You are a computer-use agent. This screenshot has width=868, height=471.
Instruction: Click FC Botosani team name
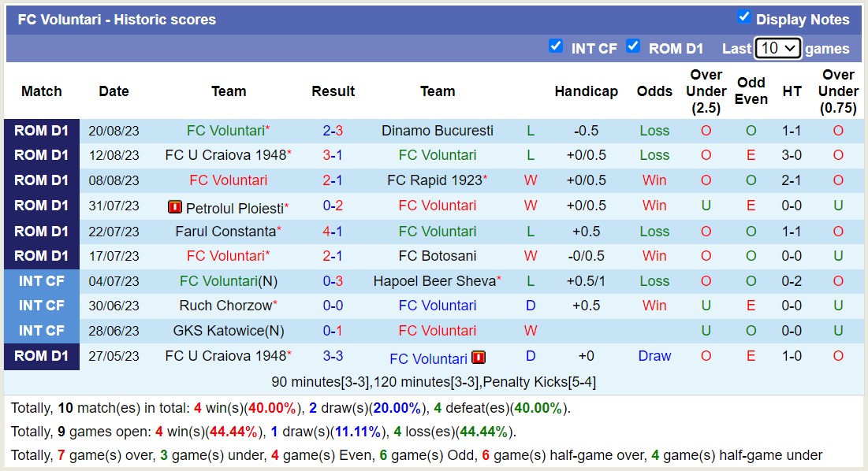click(438, 256)
